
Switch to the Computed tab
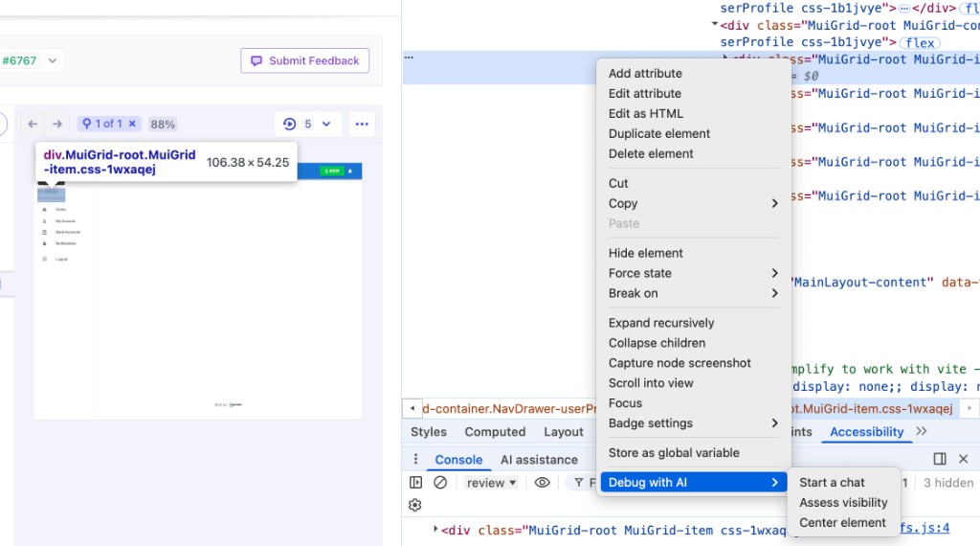click(495, 432)
